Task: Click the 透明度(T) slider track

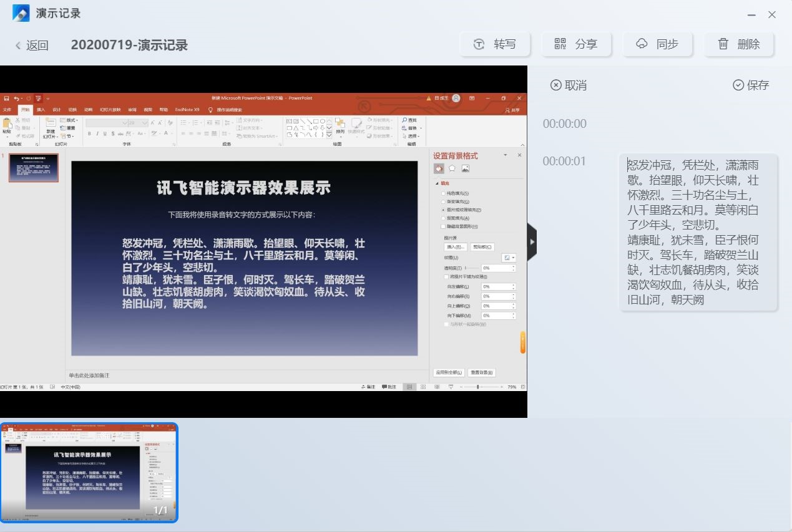Action: click(x=471, y=268)
